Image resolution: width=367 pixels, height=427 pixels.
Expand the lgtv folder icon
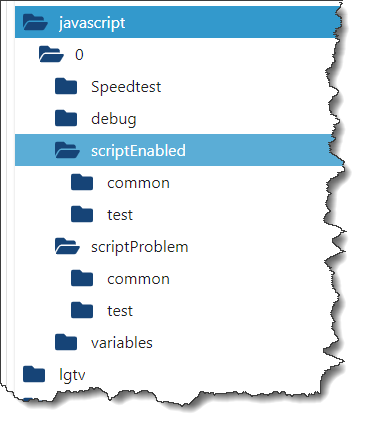[34, 374]
